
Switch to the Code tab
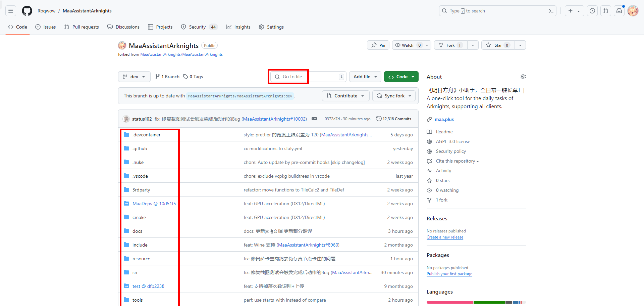pos(18,27)
